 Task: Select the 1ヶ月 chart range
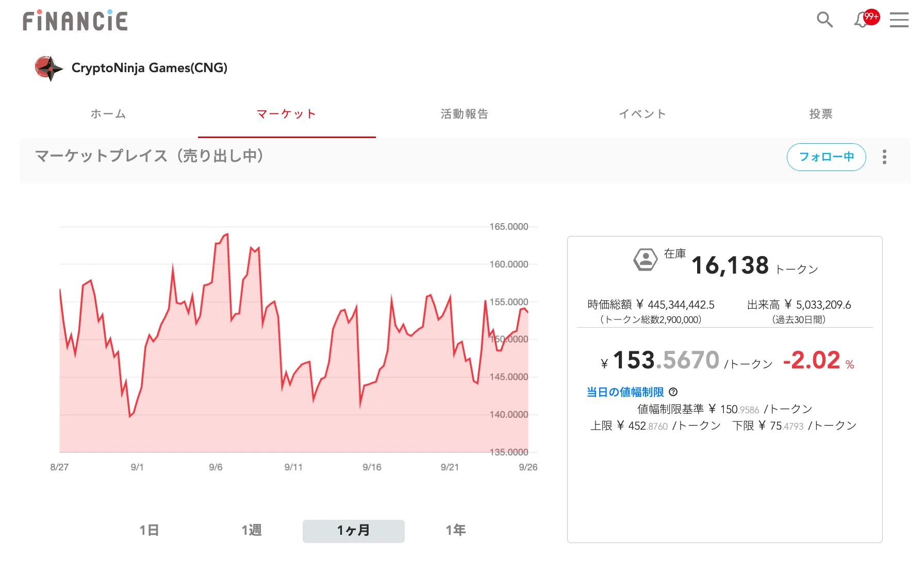coord(354,531)
